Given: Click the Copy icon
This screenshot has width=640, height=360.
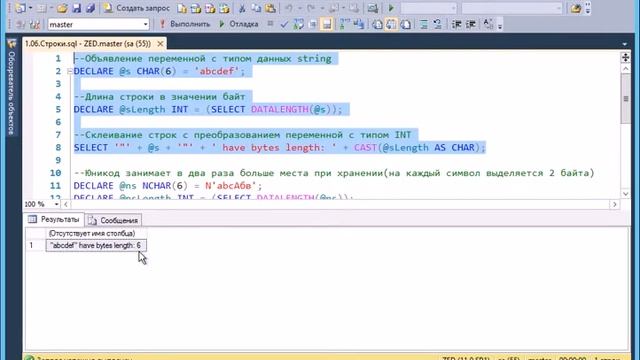Looking at the screenshot, I should click(256, 8).
